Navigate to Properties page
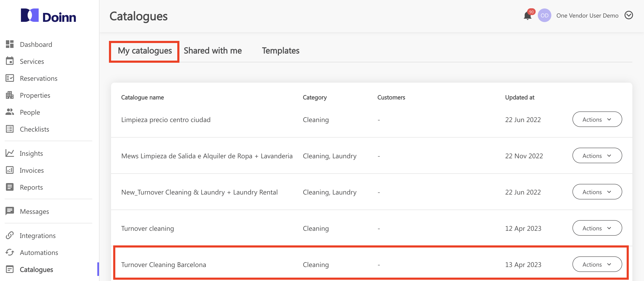 point(35,95)
